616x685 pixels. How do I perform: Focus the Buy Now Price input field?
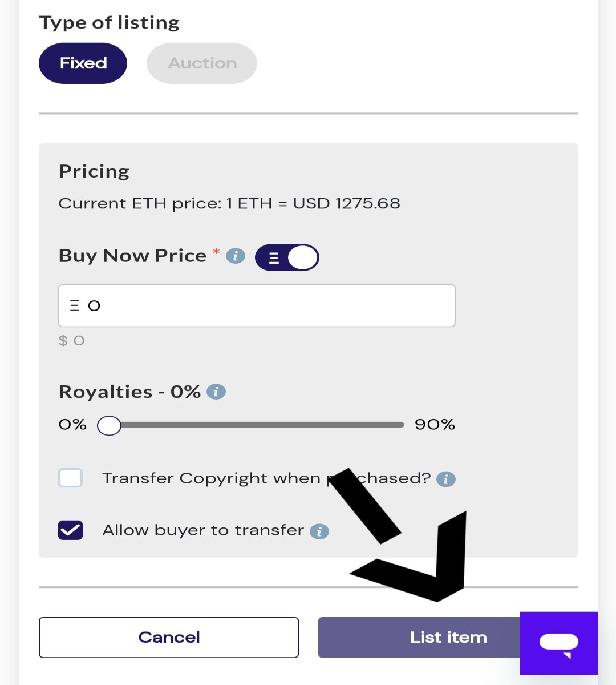pos(257,305)
